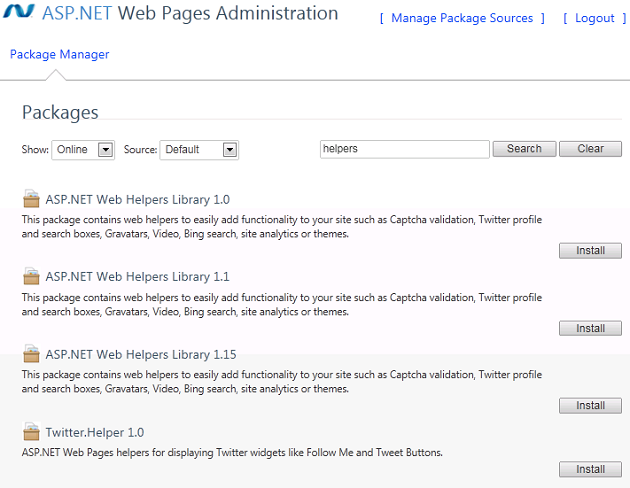The height and width of the screenshot is (488, 630).
Task: Click the Logout link
Action: [x=595, y=18]
